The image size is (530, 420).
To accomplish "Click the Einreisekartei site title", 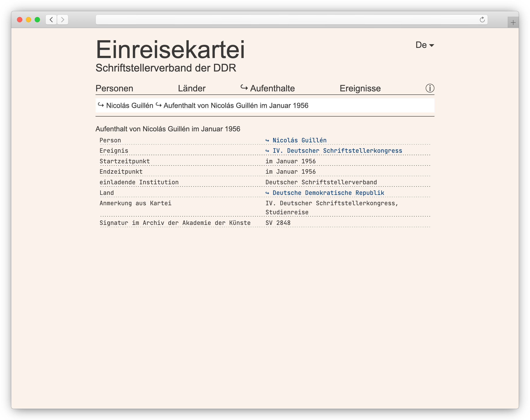I will coord(170,50).
